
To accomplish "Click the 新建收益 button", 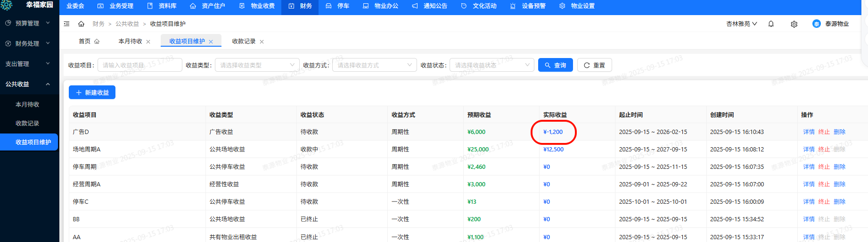I will [x=92, y=92].
